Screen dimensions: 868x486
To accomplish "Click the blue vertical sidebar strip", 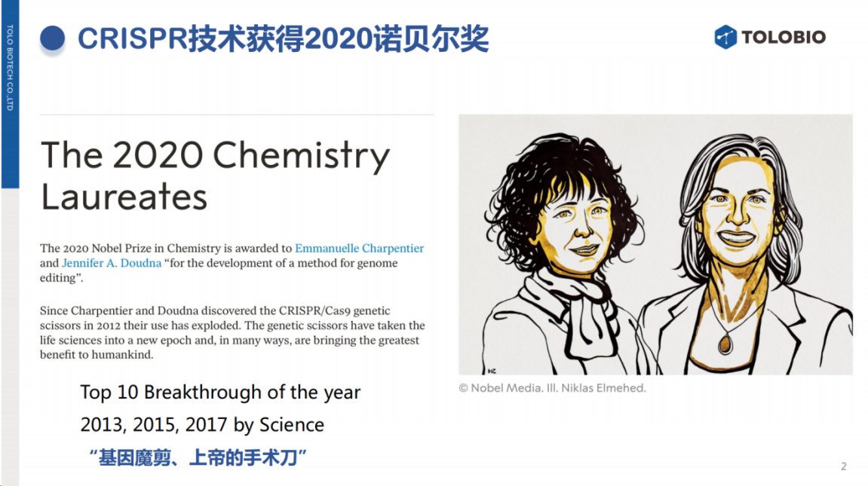I will [x=10, y=94].
